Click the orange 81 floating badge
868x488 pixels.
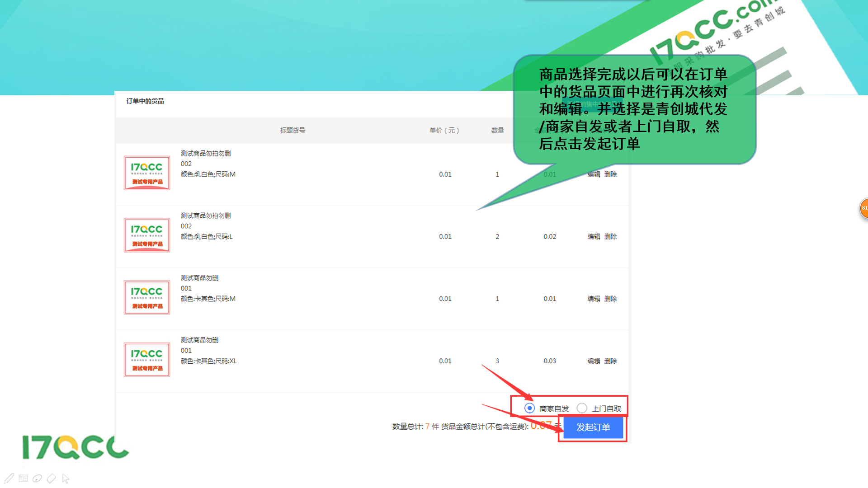(863, 208)
